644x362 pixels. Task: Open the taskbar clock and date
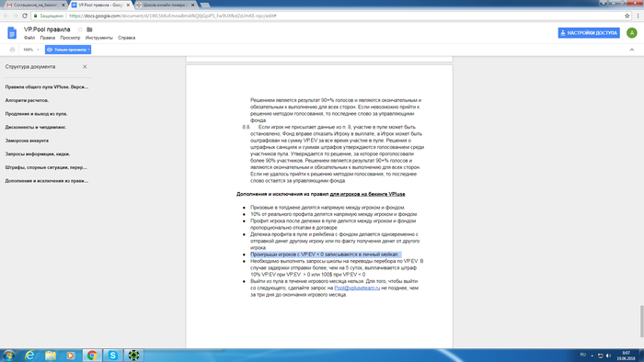(626, 356)
